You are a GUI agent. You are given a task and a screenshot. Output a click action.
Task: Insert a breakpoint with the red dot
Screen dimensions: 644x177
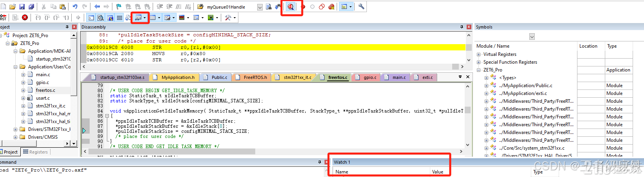point(303,7)
